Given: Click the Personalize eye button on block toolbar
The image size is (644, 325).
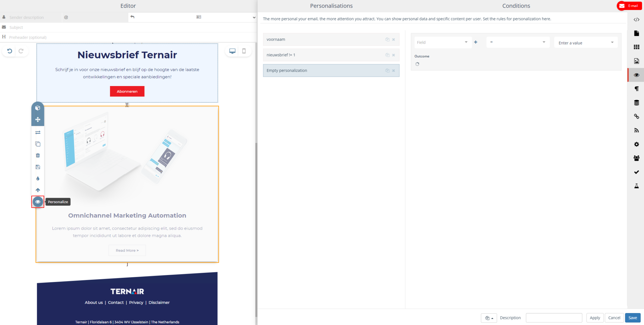Looking at the screenshot, I should coord(38,202).
